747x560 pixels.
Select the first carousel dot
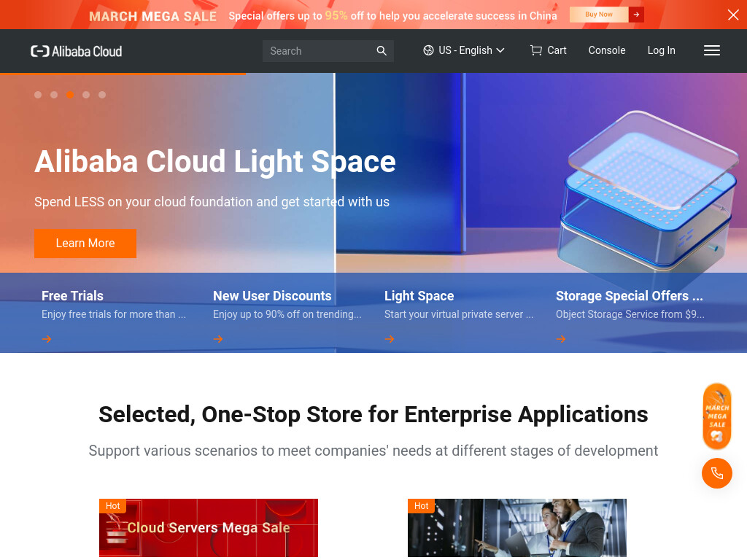tap(38, 95)
